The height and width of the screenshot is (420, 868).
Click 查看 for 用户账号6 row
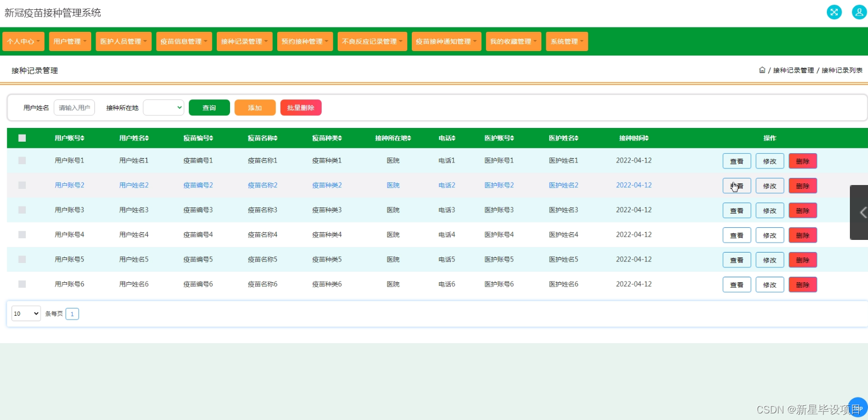[737, 284]
